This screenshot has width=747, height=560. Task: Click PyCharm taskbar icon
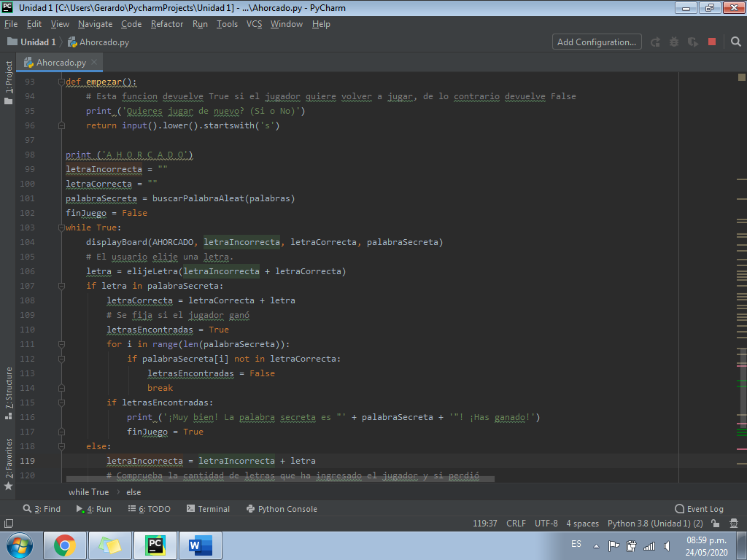[x=155, y=545]
